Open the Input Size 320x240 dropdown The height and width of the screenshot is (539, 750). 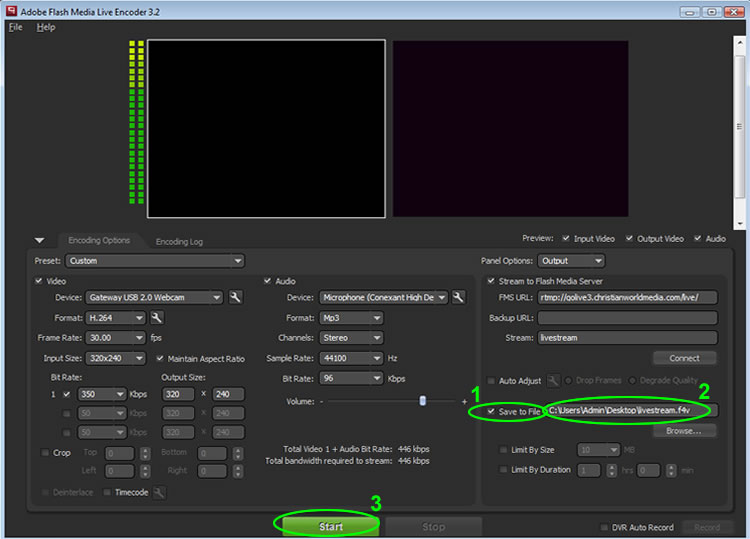(115, 358)
